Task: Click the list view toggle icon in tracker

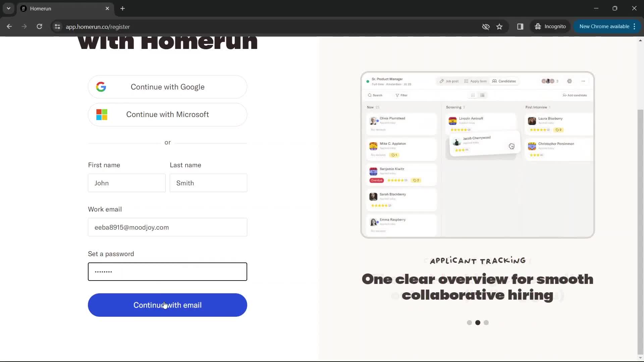Action: tap(483, 95)
